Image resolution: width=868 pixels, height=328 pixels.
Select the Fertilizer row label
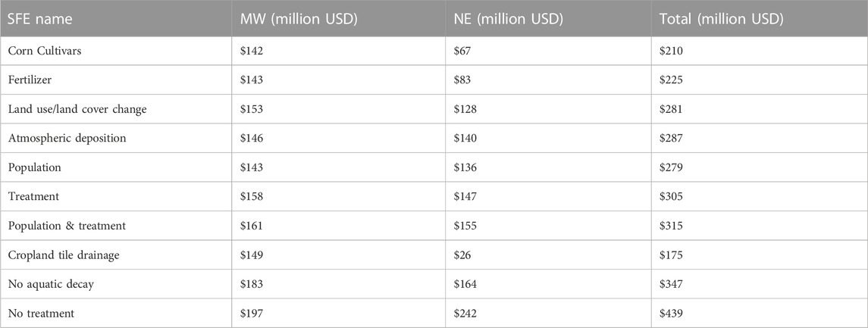pos(28,80)
